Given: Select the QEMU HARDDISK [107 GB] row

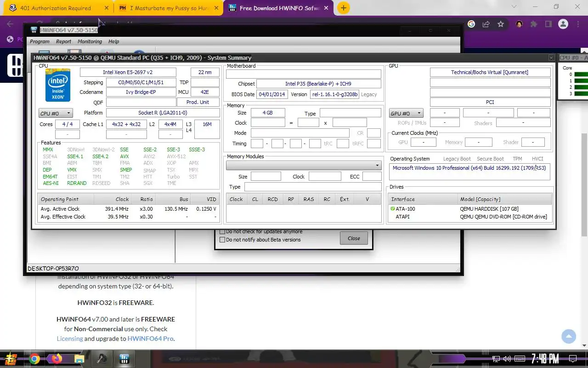Looking at the screenshot, I should [470, 209].
